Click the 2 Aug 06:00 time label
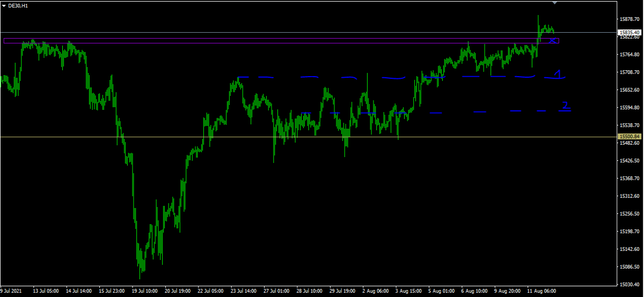 pyautogui.click(x=375, y=291)
